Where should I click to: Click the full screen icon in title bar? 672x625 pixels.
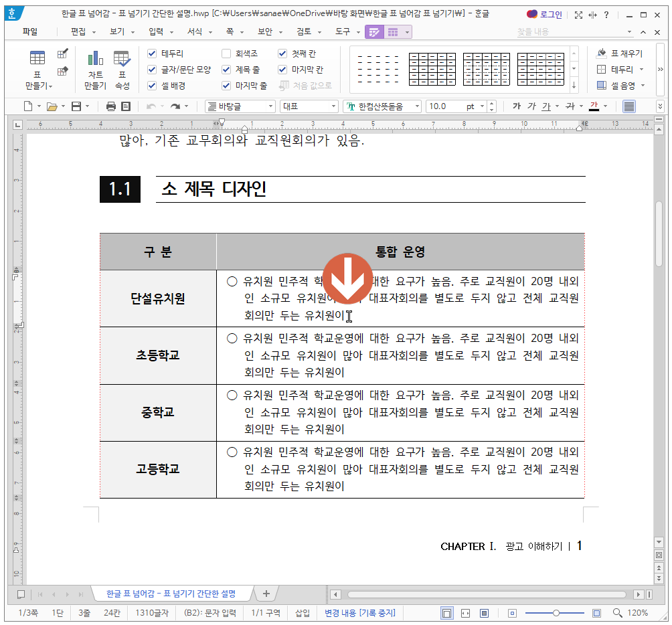[578, 15]
